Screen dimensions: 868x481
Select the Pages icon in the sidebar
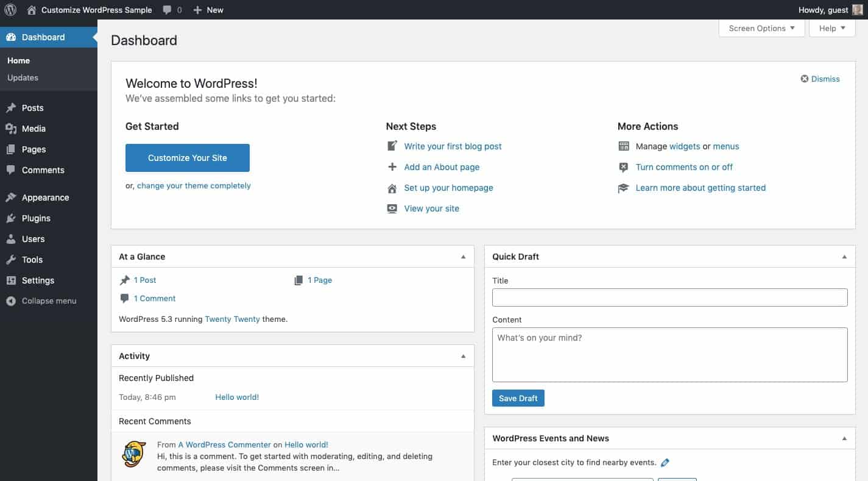point(12,149)
